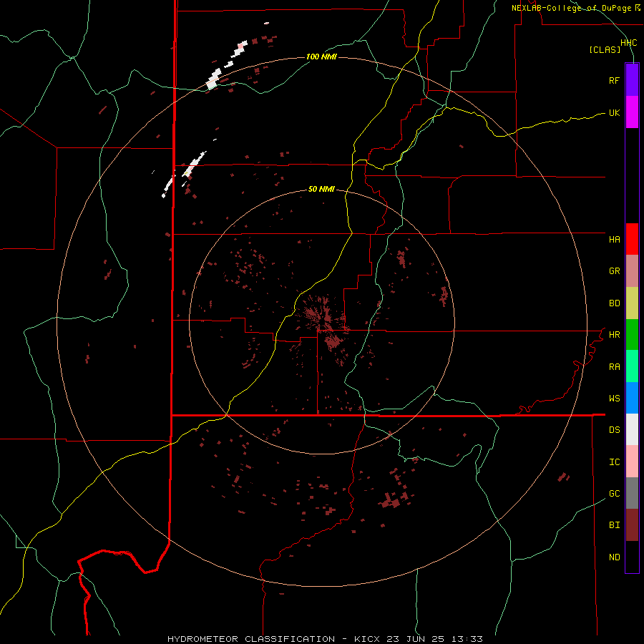Click the BI legend label

click(x=614, y=525)
